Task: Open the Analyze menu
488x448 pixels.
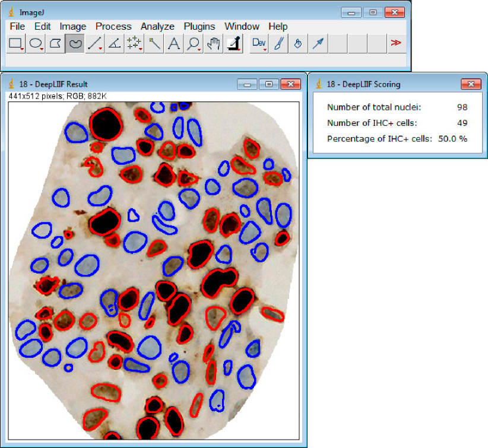Action: (x=157, y=26)
